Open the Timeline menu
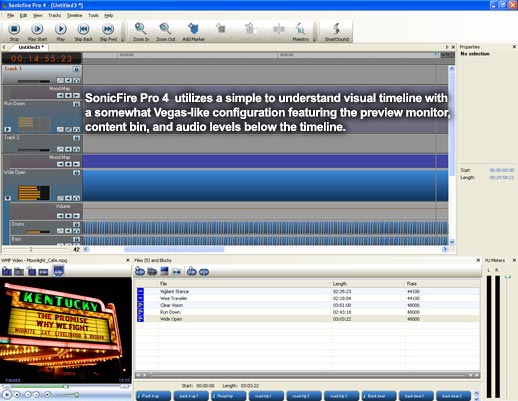This screenshot has width=518, height=401. point(74,15)
